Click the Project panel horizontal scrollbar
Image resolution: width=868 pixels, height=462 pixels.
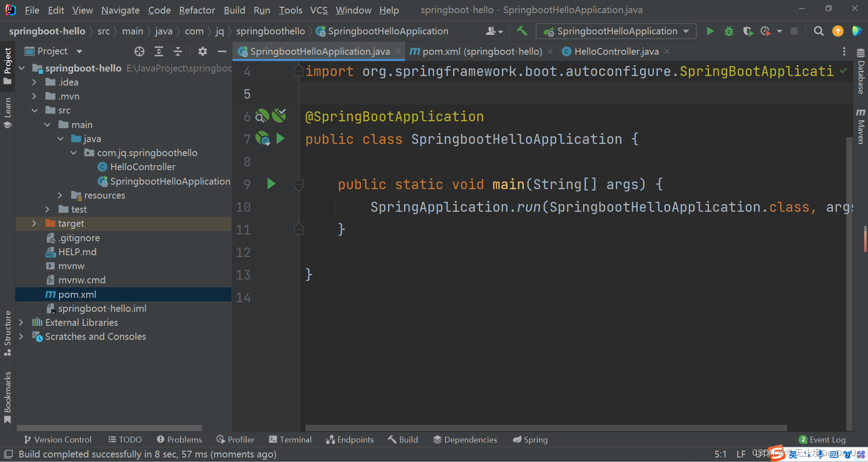click(x=109, y=428)
